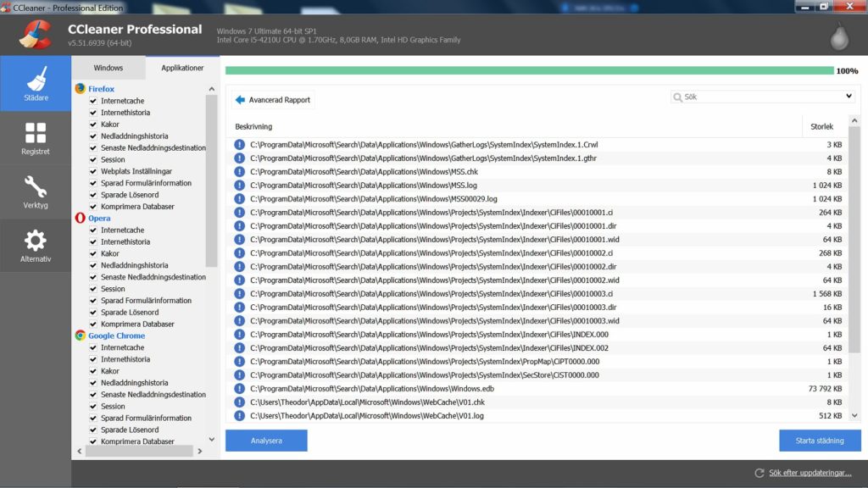The width and height of the screenshot is (868, 488).
Task: Click the 1 568 KB size value
Action: pyautogui.click(x=827, y=294)
